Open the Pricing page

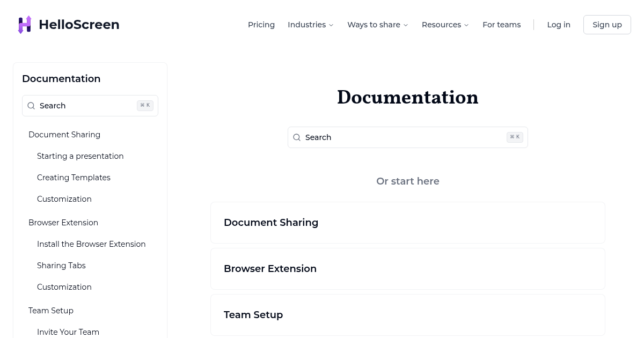pyautogui.click(x=261, y=25)
